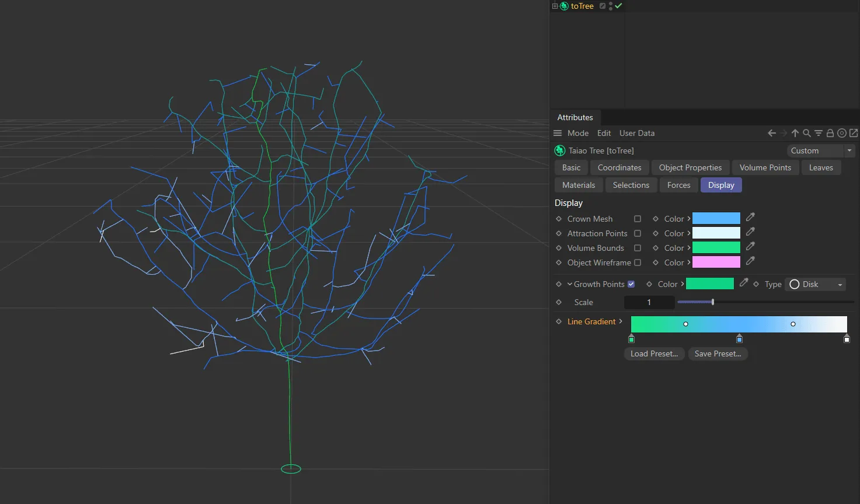This screenshot has height=504, width=860.
Task: Switch to the Leaves tab
Action: point(821,167)
